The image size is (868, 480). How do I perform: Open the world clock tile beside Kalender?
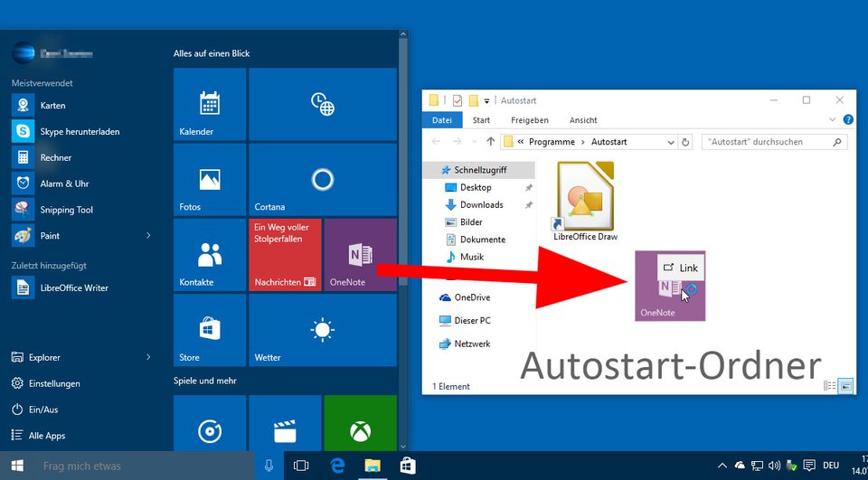pyautogui.click(x=323, y=104)
